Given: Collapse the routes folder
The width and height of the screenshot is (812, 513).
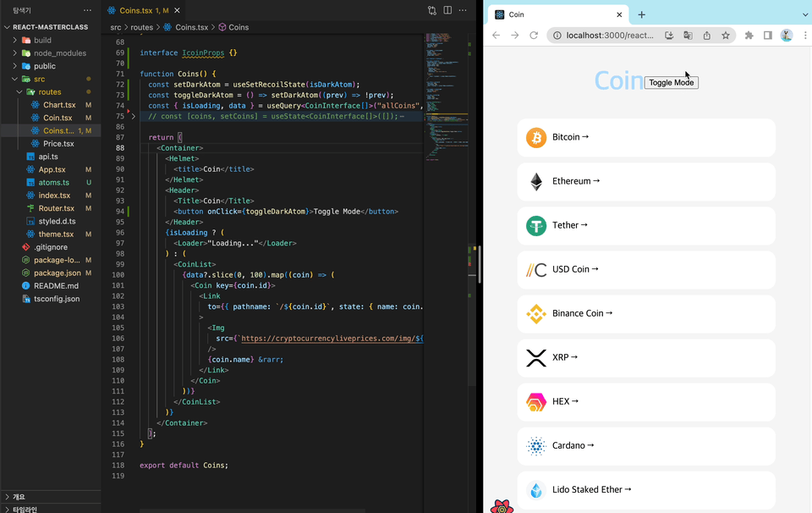Looking at the screenshot, I should 50,91.
